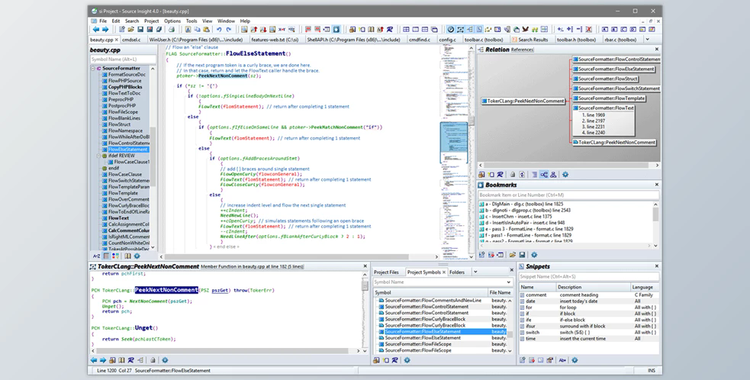
Task: Toggle the relation graph view icon in Relation toolbar
Action: tap(544, 175)
